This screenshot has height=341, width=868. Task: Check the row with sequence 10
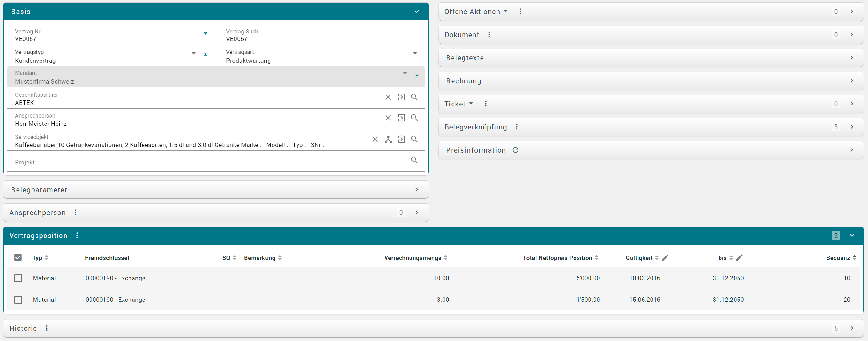coord(18,278)
